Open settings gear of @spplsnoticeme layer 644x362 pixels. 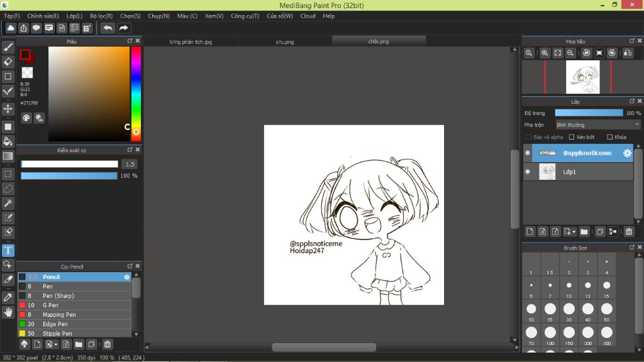[627, 153]
